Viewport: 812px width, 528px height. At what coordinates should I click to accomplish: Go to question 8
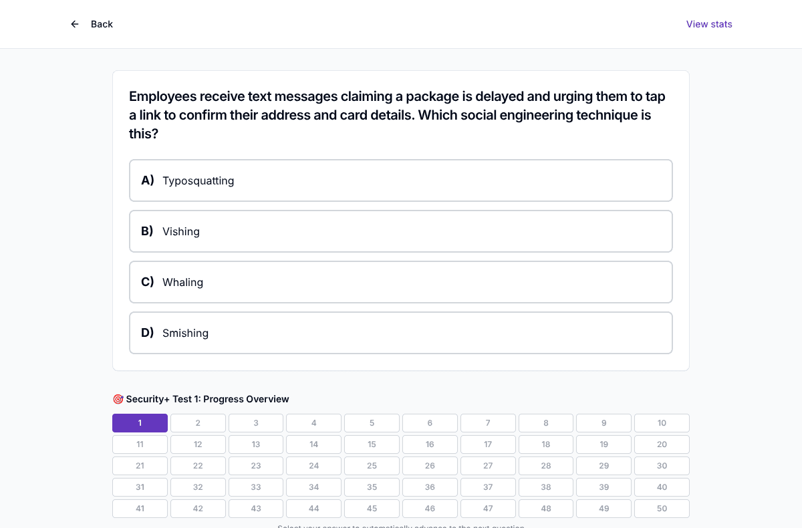coord(546,423)
